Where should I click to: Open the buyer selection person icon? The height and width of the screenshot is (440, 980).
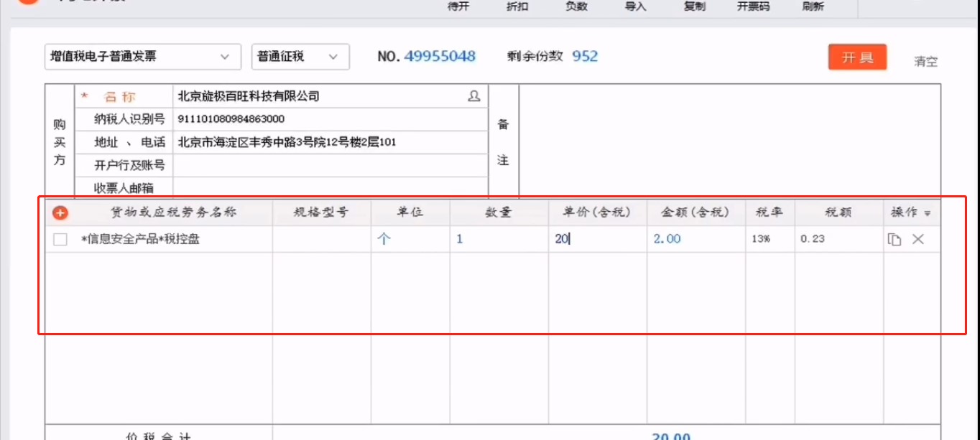pyautogui.click(x=473, y=95)
